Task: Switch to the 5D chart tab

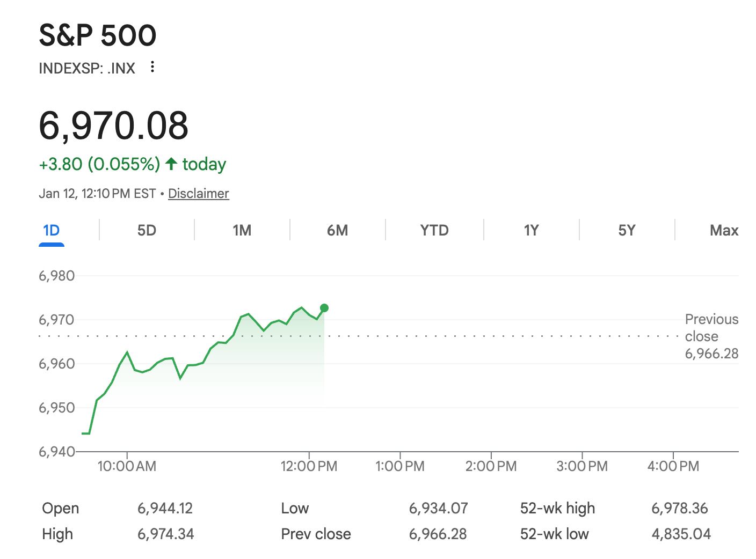Action: (147, 231)
